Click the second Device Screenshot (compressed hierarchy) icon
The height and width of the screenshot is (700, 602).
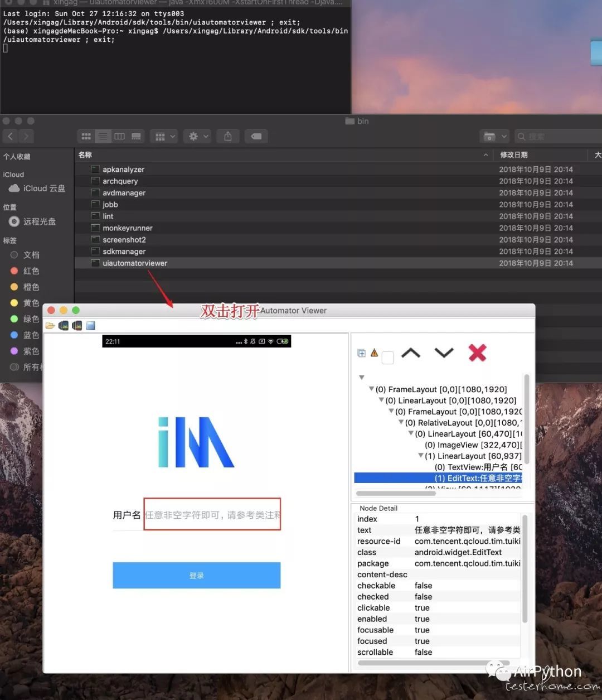click(x=77, y=326)
